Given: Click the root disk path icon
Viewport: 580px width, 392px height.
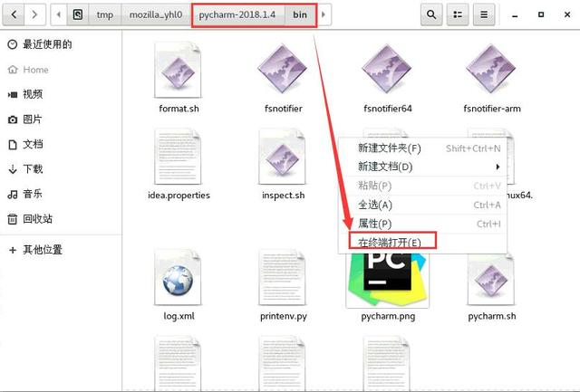Looking at the screenshot, I should pos(78,14).
